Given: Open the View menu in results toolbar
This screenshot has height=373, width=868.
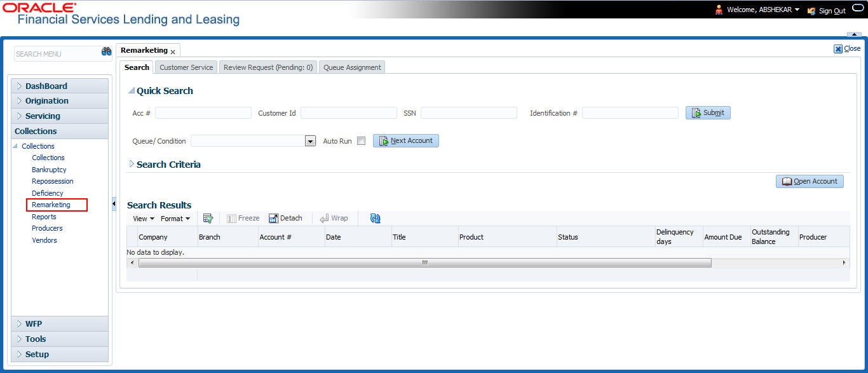Looking at the screenshot, I should point(144,219).
